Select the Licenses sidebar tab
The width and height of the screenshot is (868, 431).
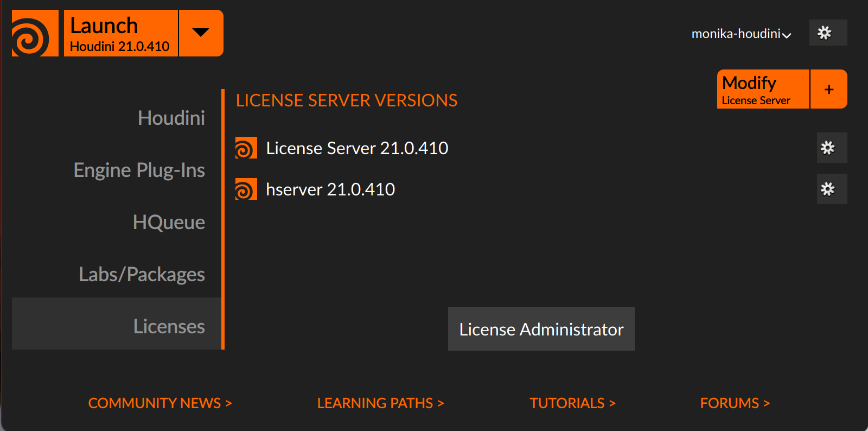click(x=117, y=324)
